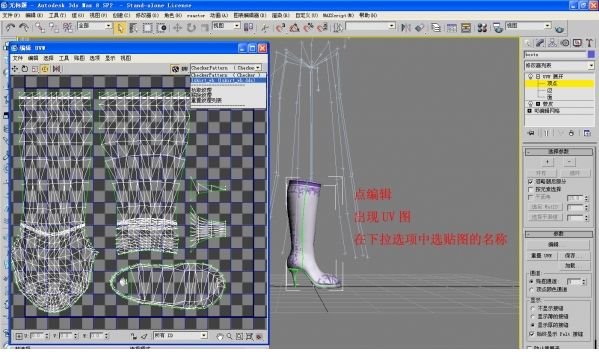Click Mirror tool in Edit UVW toolbar

point(57,69)
